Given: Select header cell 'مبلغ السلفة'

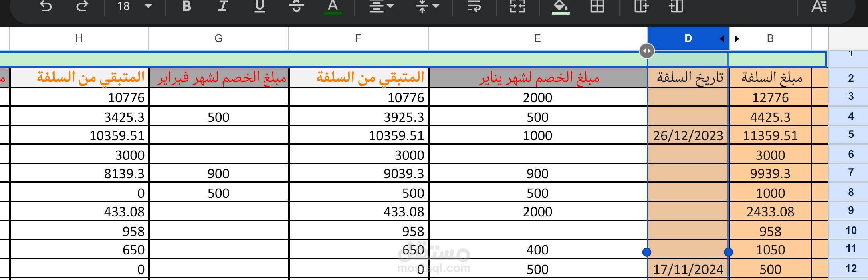Looking at the screenshot, I should (770, 78).
